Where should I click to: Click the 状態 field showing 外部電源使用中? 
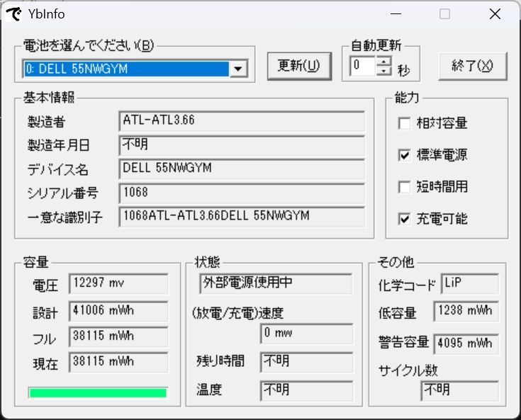pos(276,283)
